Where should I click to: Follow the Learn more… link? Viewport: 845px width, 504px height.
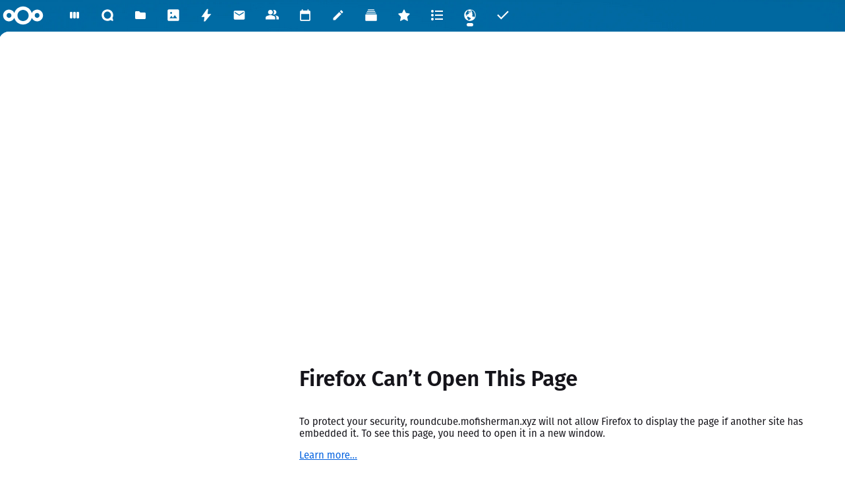click(x=328, y=455)
